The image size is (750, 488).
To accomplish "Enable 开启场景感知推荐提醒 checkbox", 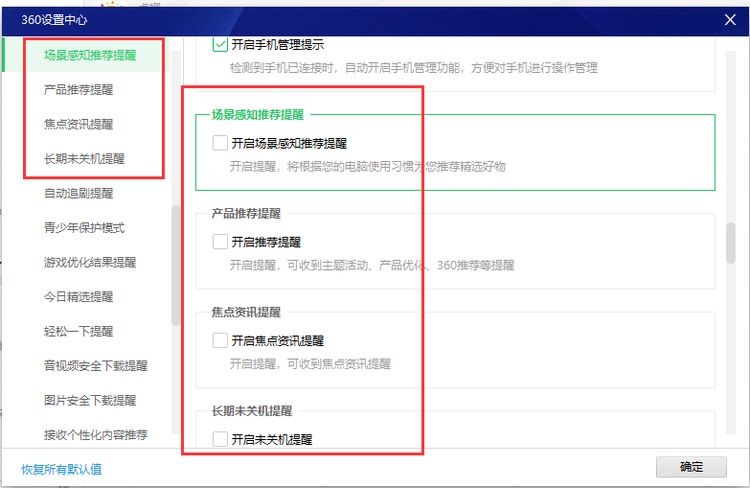I will 220,144.
